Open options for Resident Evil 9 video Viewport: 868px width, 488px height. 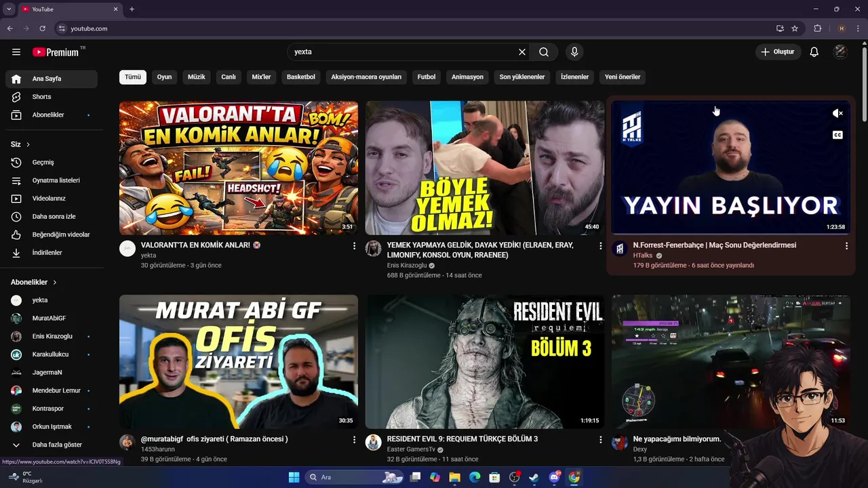600,440
